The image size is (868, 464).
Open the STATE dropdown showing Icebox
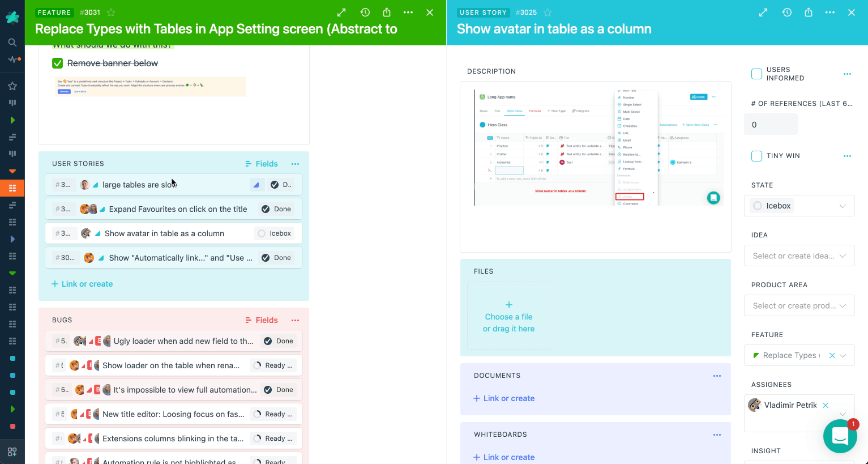click(799, 206)
